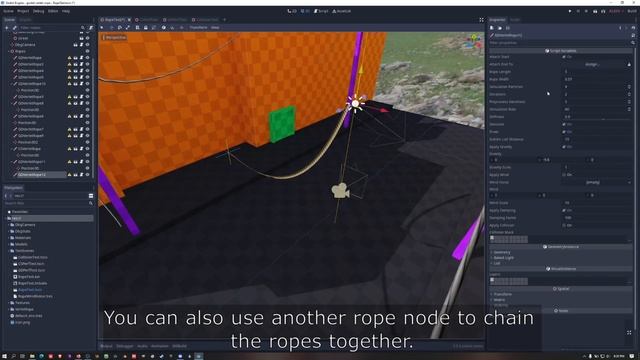Screen dimensions: 640x360
Task: Click the Stop icon in the top bar
Action: tap(587, 11)
